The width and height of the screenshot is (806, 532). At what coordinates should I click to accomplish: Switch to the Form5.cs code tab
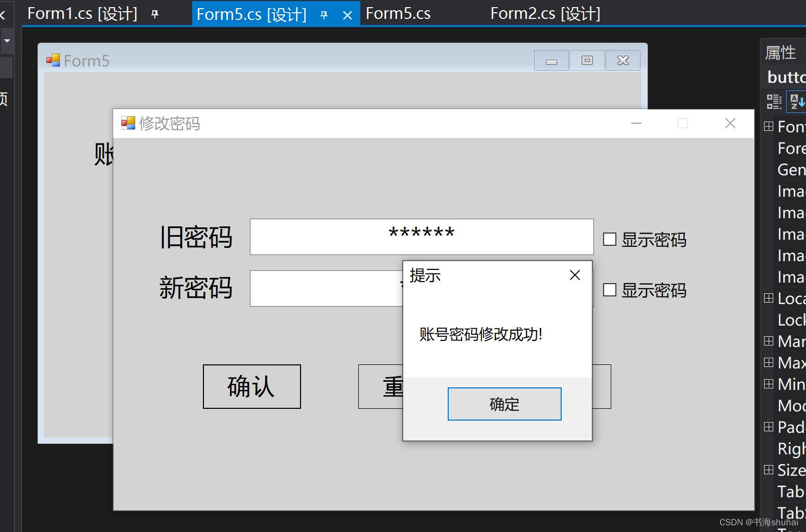398,14
